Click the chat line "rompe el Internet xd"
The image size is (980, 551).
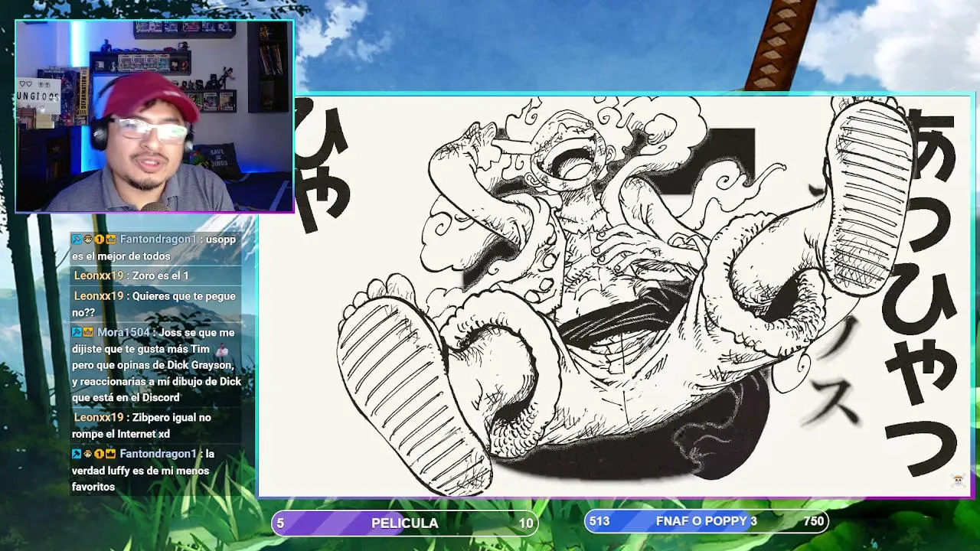pyautogui.click(x=121, y=434)
